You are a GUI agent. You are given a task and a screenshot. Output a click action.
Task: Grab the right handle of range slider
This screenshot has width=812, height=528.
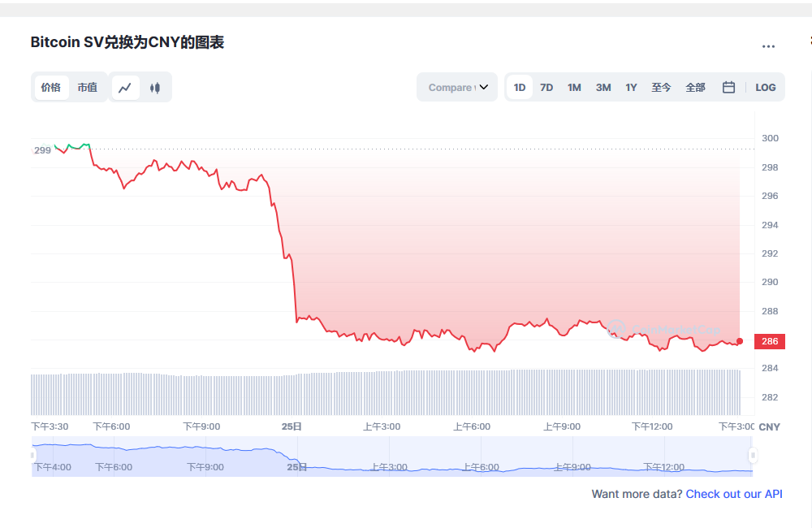click(x=753, y=455)
